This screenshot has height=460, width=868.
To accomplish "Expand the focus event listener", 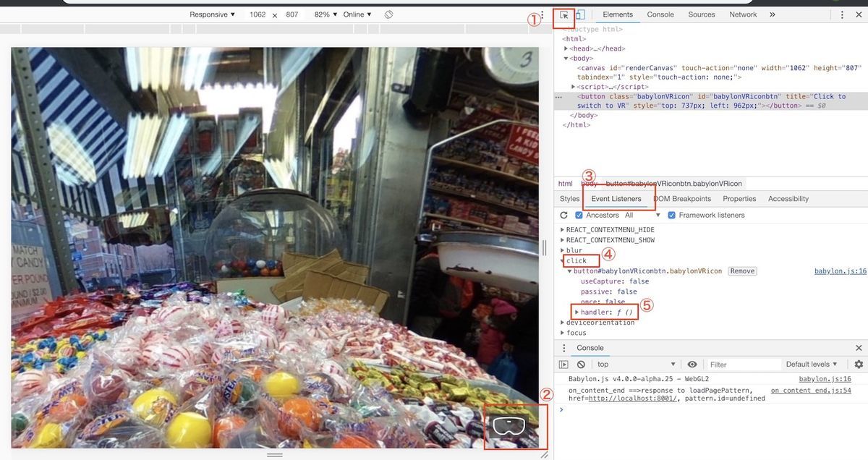I will pos(563,333).
